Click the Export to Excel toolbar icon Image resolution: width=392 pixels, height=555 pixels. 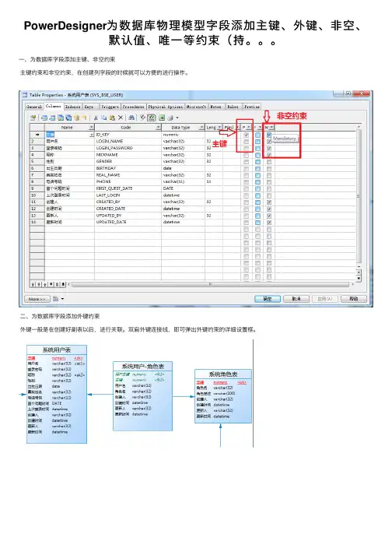click(x=162, y=118)
